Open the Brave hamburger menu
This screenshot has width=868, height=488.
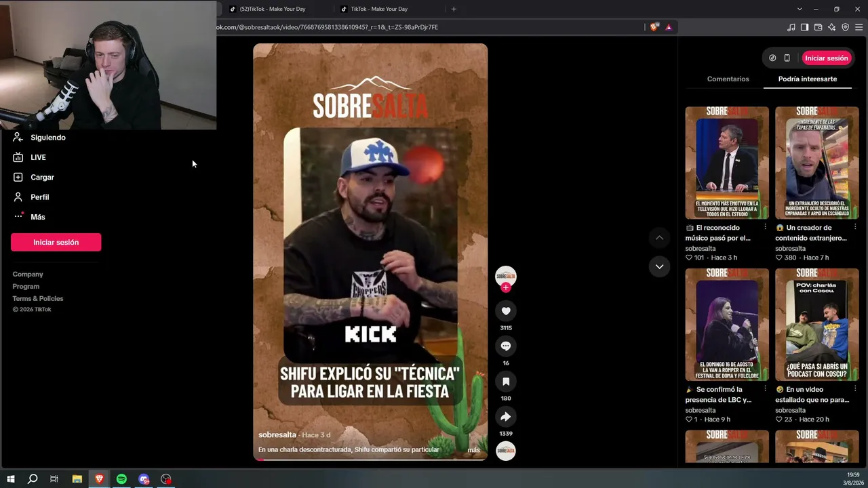pos(859,27)
